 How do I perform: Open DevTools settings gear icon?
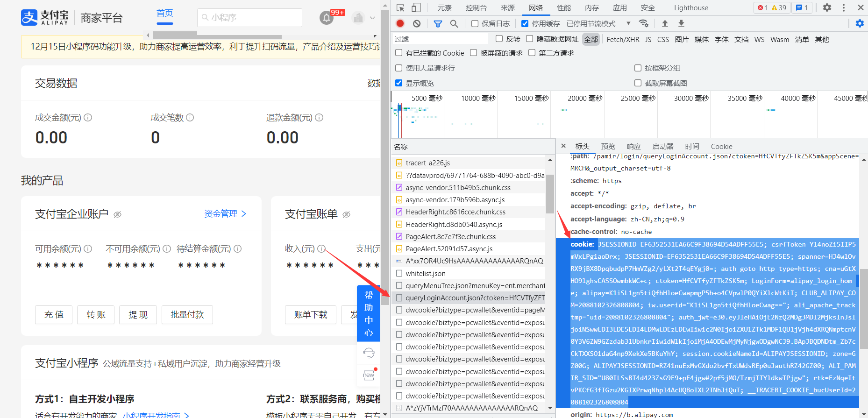(x=827, y=7)
